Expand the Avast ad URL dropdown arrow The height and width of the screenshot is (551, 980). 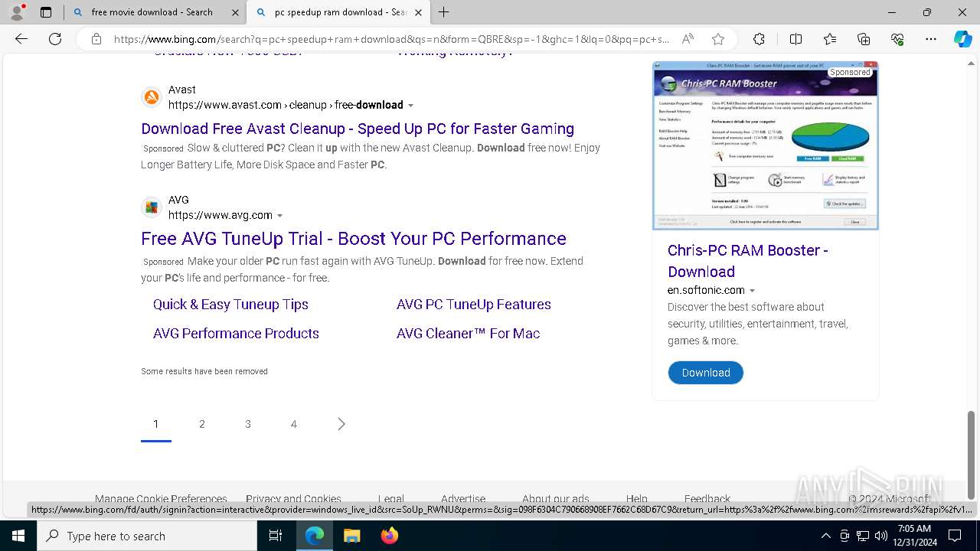[x=410, y=106]
